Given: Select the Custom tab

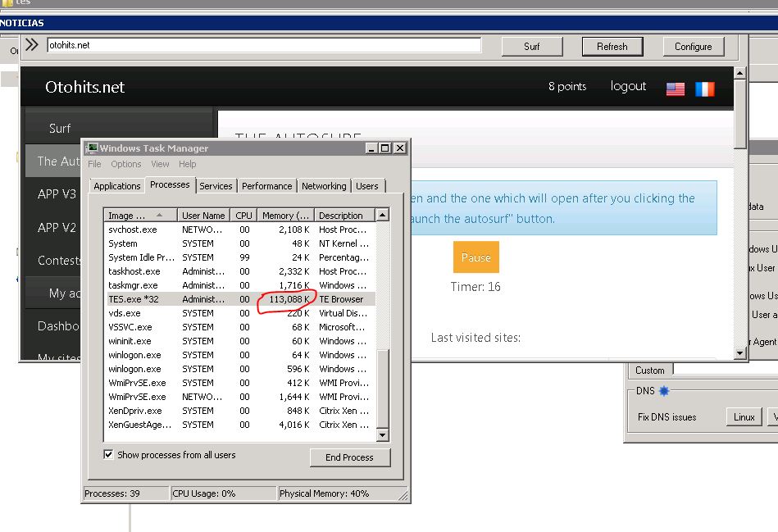Looking at the screenshot, I should tap(649, 371).
